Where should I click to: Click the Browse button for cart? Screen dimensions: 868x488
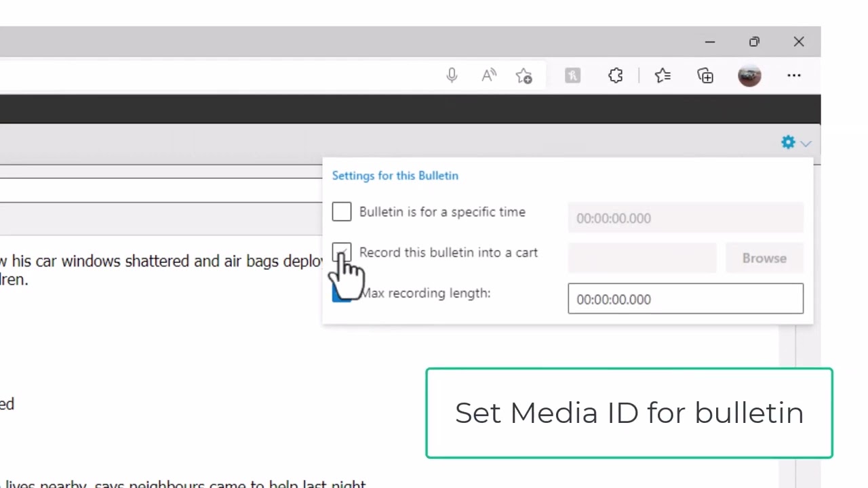[764, 258]
